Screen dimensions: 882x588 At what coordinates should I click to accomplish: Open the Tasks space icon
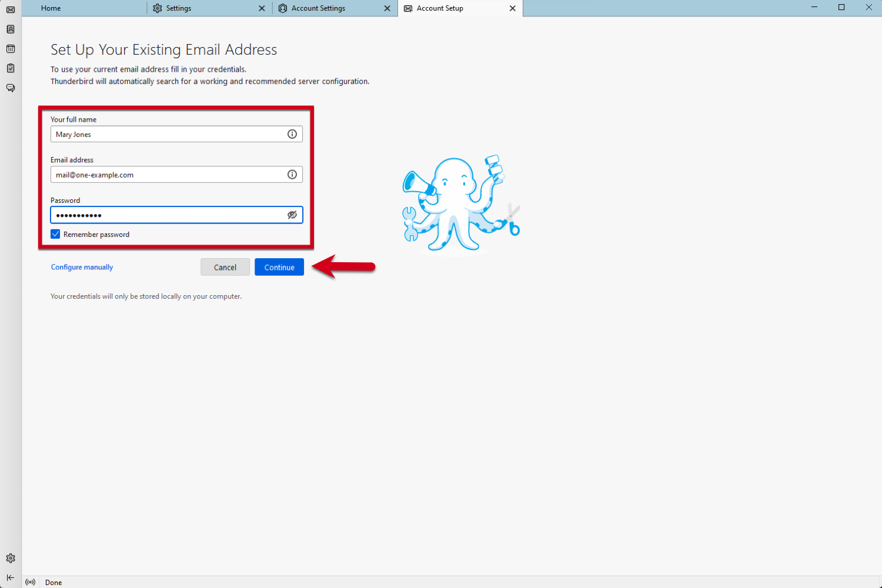[10, 68]
